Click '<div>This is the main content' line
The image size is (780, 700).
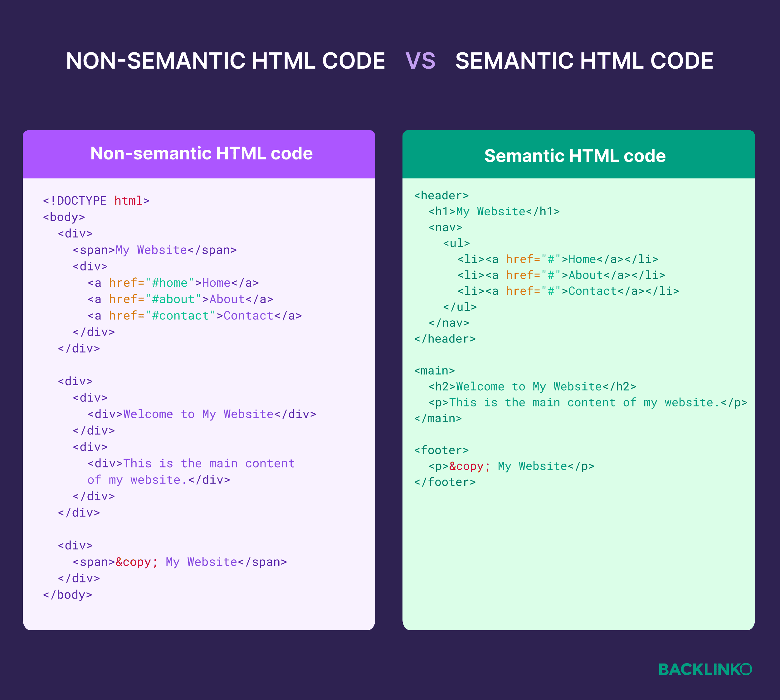click(191, 464)
